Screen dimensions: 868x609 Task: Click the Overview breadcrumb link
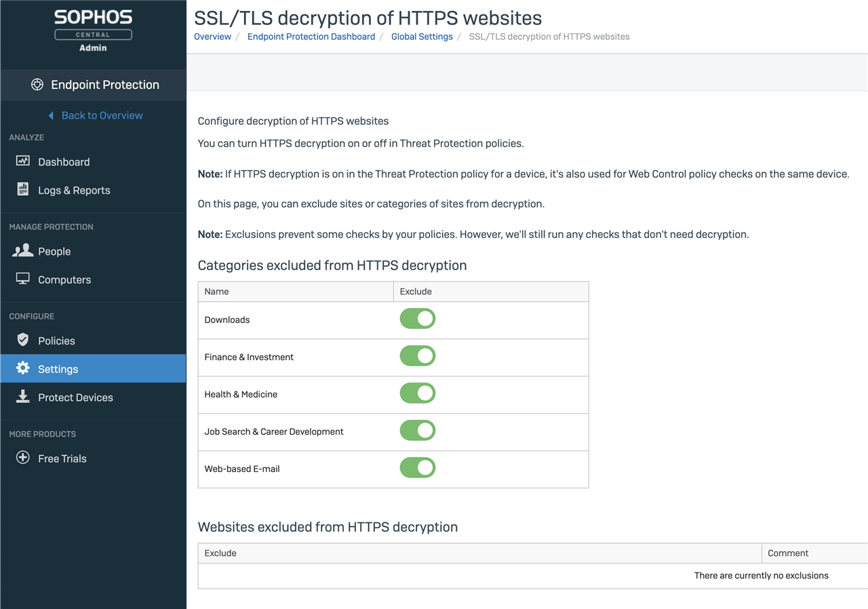[x=212, y=37]
